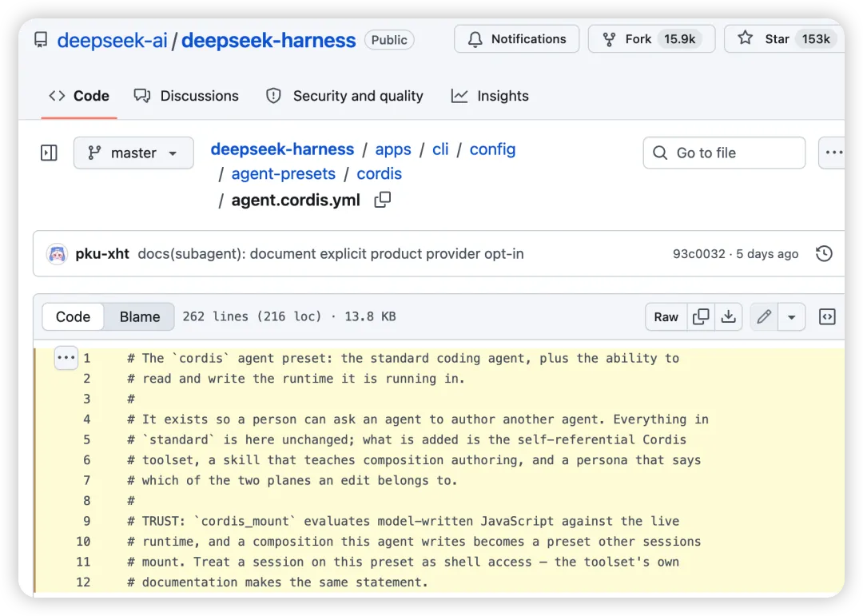Select line number 9
The image size is (863, 616).
86,521
